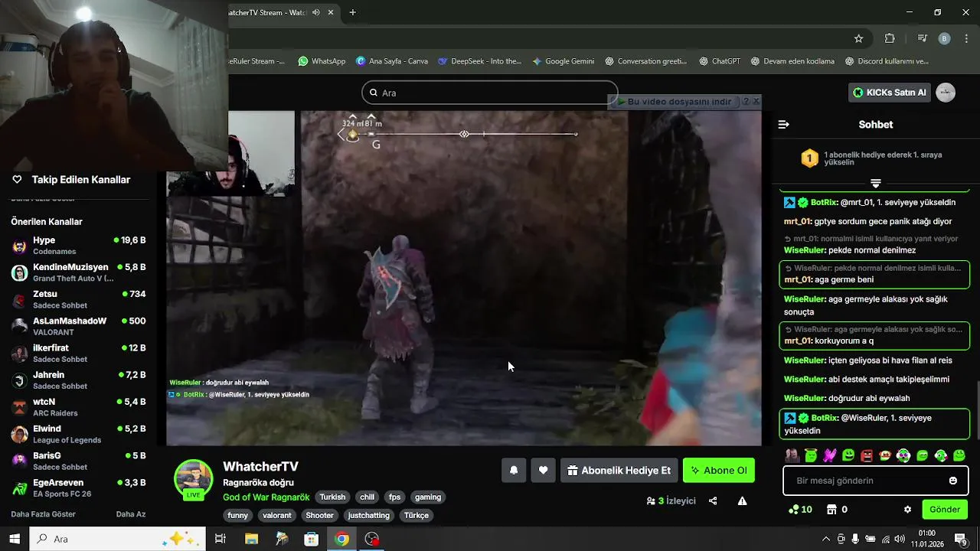Open Chrome media controls icon
The height and width of the screenshot is (551, 980).
(923, 38)
